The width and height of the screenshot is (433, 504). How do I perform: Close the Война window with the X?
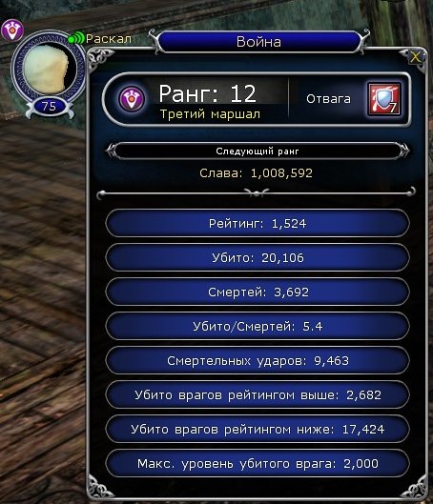(x=415, y=57)
